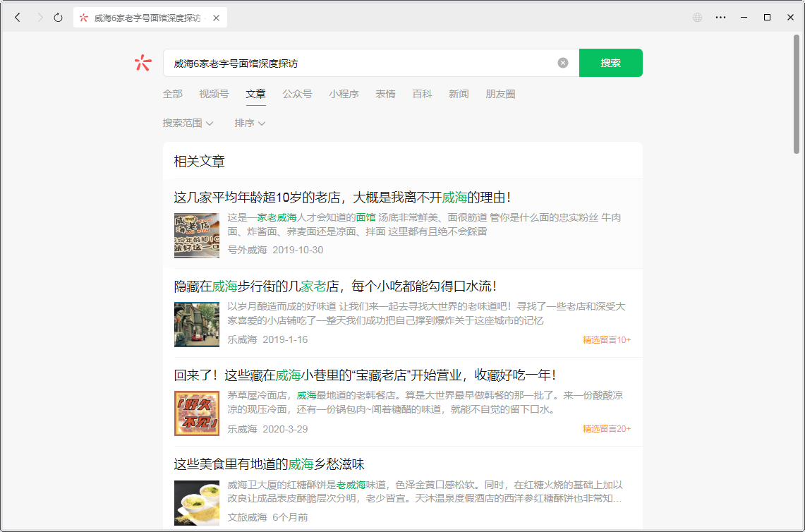Select the 文章 tab
805x532 pixels.
click(x=255, y=94)
